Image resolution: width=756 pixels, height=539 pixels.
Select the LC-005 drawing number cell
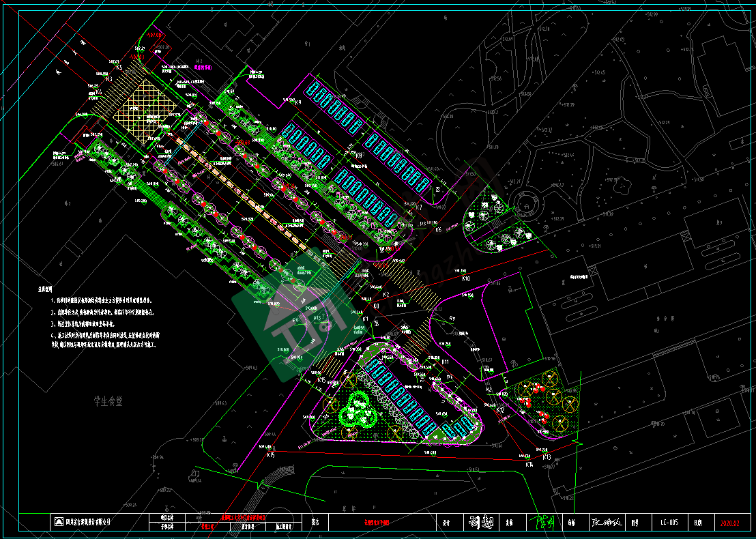coord(668,523)
